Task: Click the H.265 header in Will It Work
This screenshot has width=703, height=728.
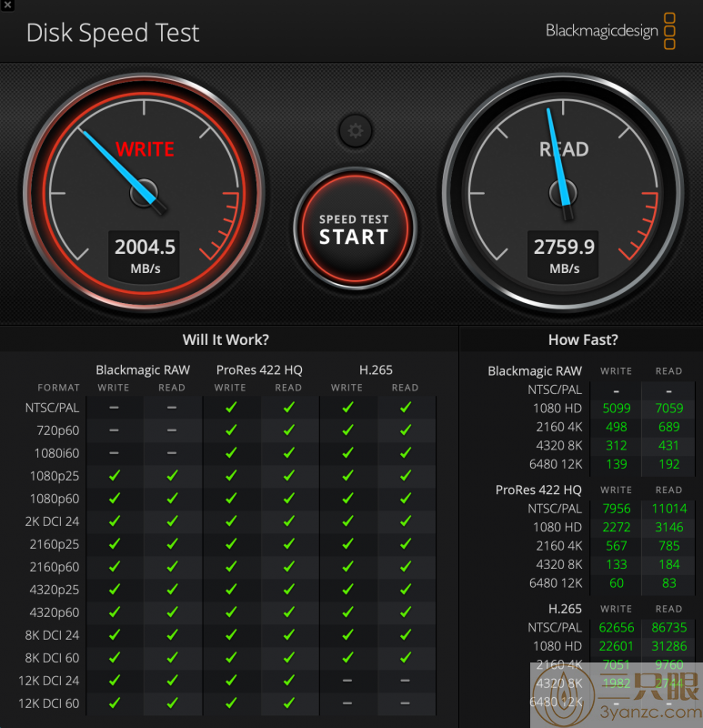Action: (x=376, y=369)
